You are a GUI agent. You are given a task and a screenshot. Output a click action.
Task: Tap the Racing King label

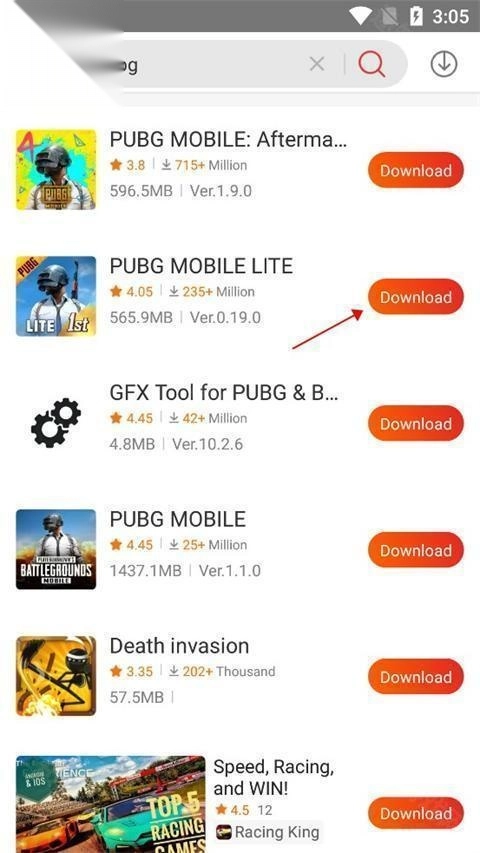pos(276,832)
